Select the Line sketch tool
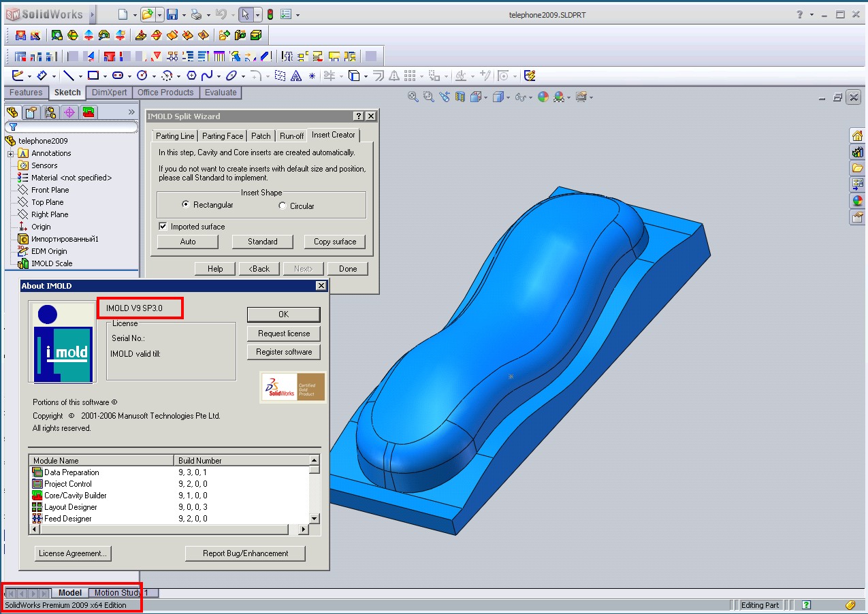Screen dimensions: 868x614 coord(68,76)
